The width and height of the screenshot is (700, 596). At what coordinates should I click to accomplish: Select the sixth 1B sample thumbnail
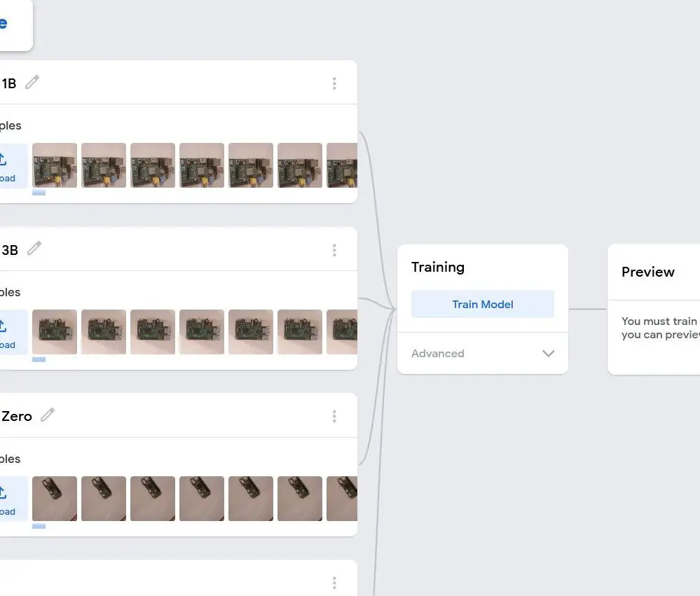coord(300,165)
